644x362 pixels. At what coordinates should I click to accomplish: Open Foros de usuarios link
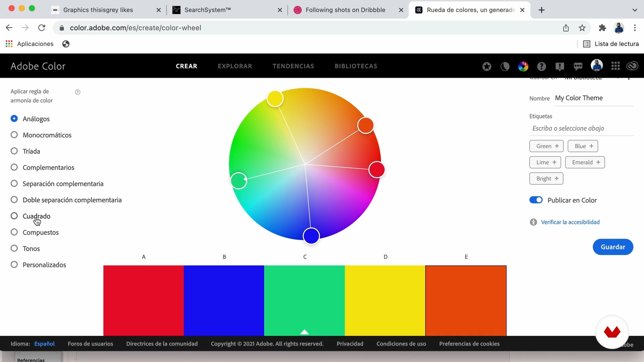(90, 344)
